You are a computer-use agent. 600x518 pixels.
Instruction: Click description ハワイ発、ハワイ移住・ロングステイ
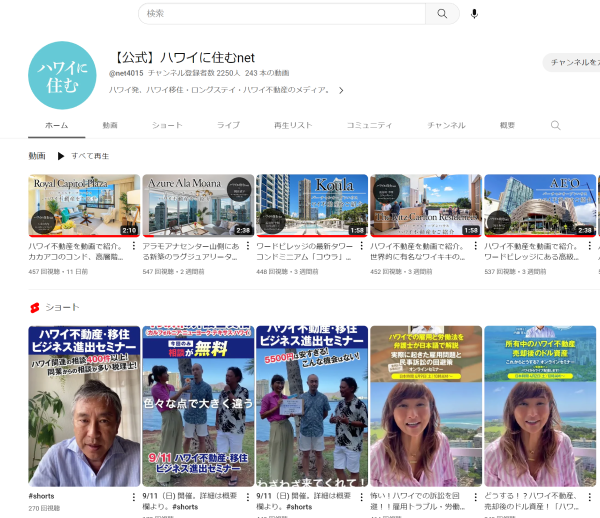[x=219, y=90]
